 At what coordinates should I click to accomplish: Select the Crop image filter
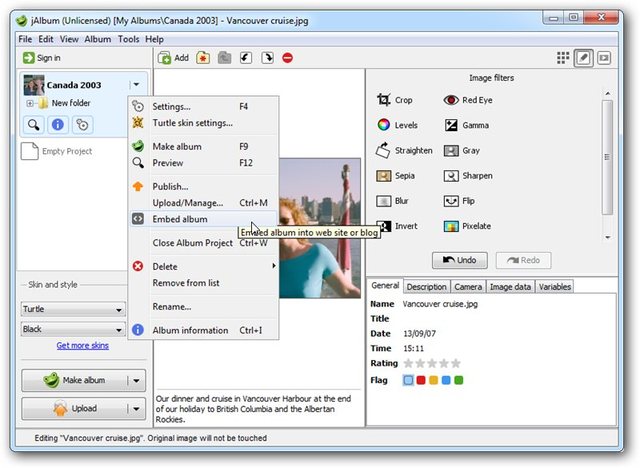point(394,101)
